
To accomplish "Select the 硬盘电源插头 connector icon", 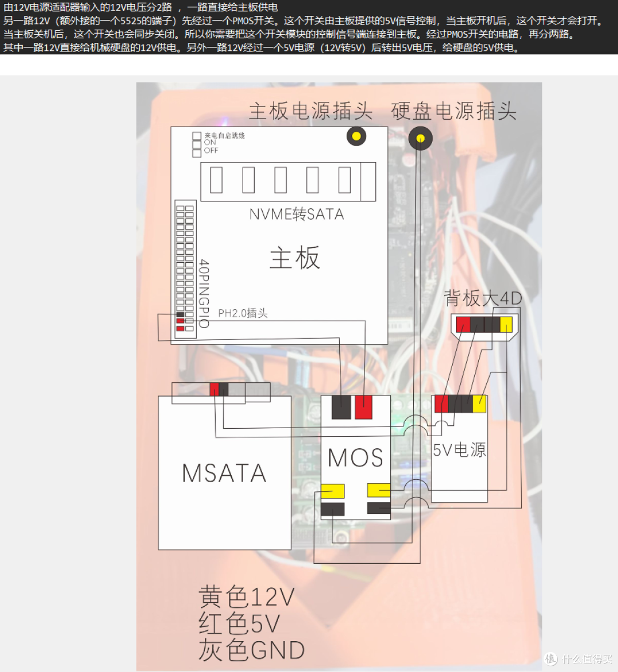I will (x=420, y=137).
